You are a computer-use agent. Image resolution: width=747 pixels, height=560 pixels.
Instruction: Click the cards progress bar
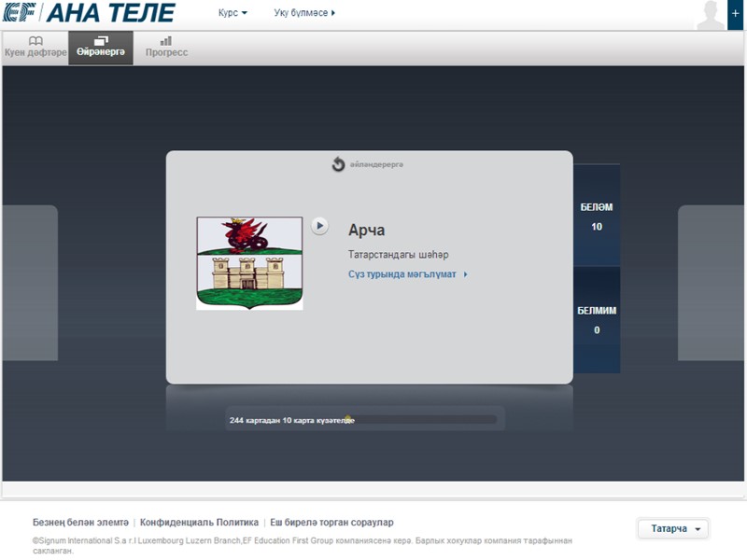coord(365,419)
